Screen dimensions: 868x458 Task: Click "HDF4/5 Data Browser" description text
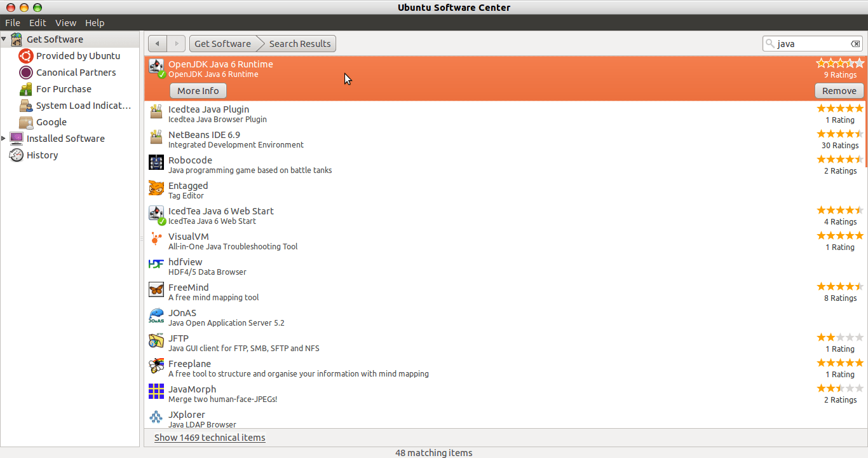coord(207,272)
